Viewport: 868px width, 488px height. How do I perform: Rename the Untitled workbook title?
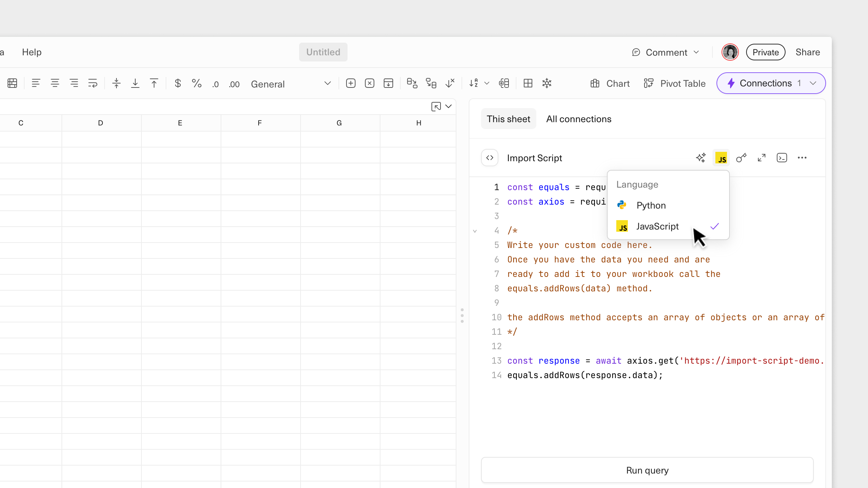pos(323,52)
